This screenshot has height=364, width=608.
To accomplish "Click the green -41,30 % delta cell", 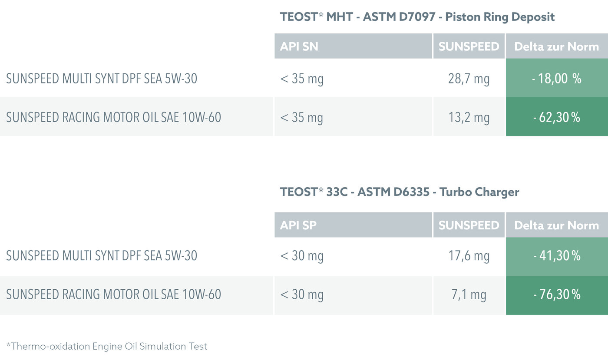I will 557,256.
